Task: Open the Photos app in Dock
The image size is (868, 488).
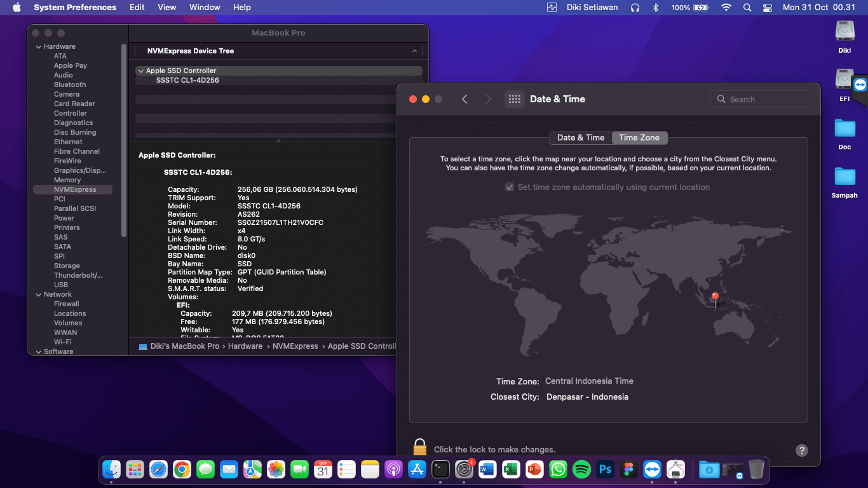Action: (x=276, y=470)
